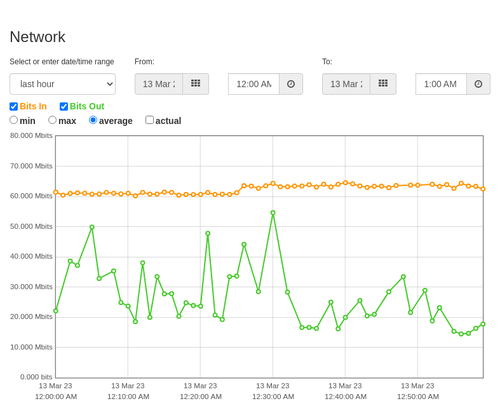Click the '20.000 Mbits' axis label
The height and width of the screenshot is (403, 500).
(31, 317)
